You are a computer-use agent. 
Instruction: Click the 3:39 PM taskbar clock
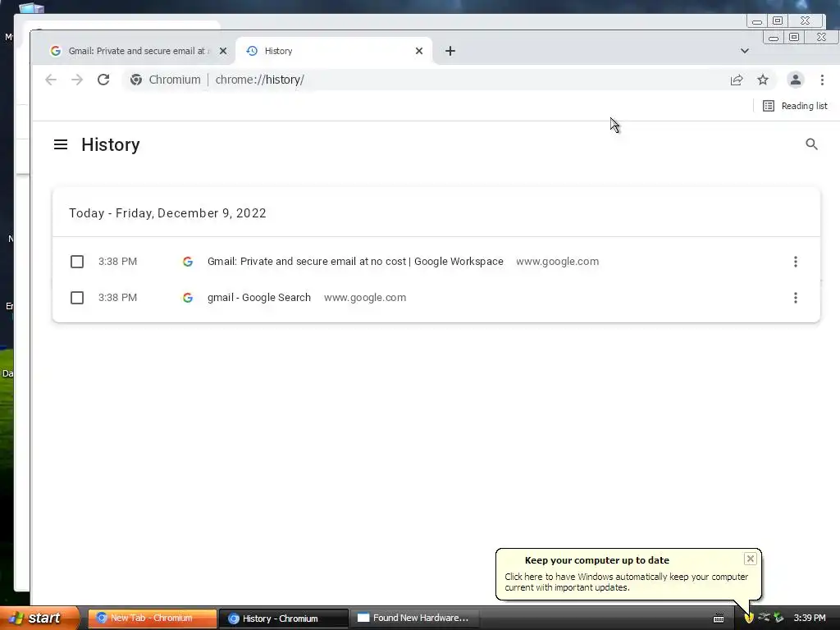point(810,618)
